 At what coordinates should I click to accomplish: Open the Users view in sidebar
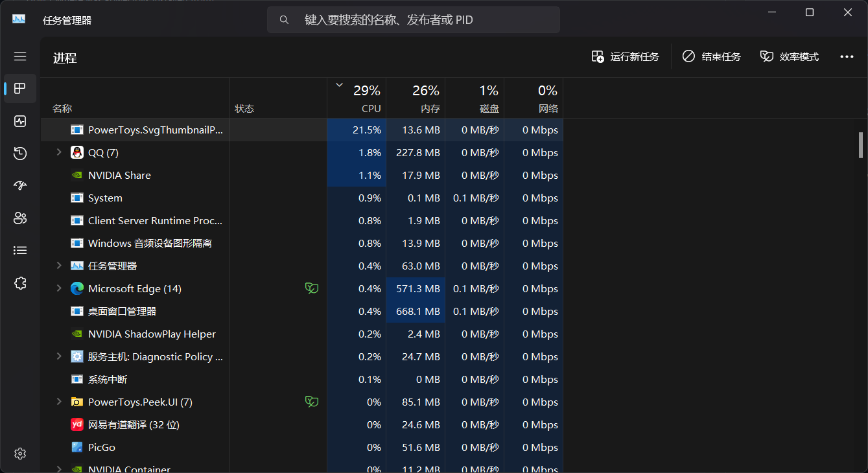tap(19, 218)
